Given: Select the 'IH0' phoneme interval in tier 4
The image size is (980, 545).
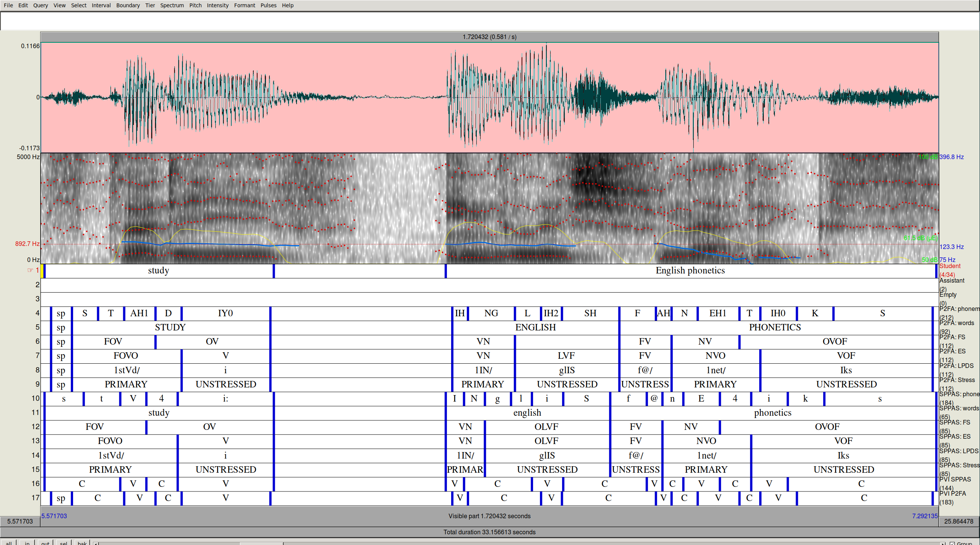Looking at the screenshot, I should tap(778, 313).
